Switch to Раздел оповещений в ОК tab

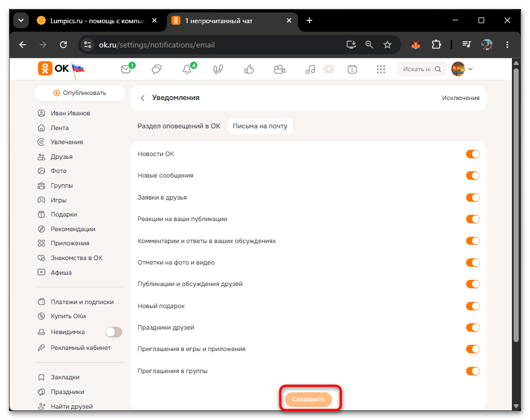click(179, 126)
